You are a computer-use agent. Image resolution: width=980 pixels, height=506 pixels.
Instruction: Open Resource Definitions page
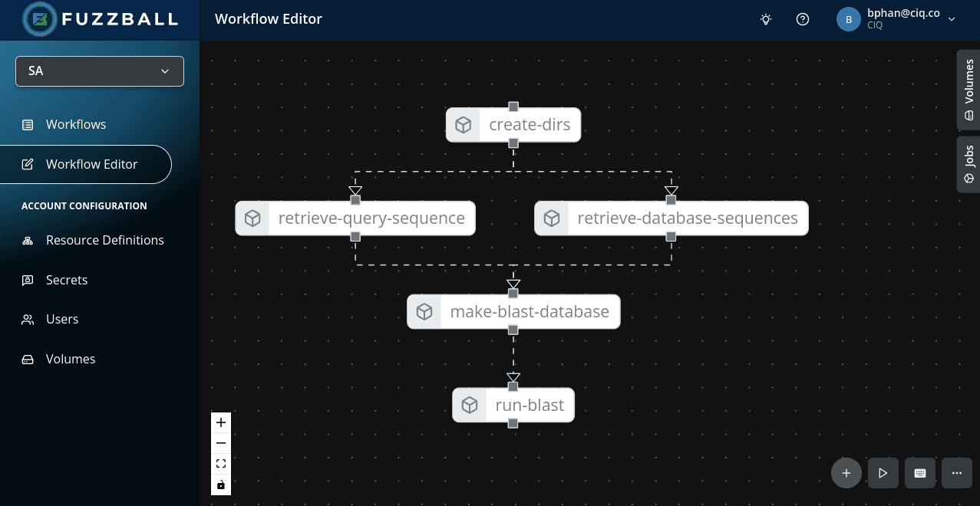104,240
